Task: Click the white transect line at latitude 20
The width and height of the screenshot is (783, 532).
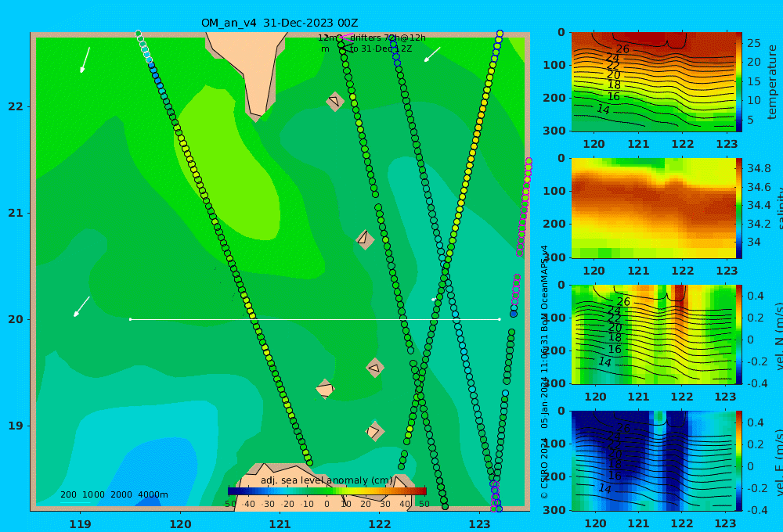Action: tap(315, 319)
